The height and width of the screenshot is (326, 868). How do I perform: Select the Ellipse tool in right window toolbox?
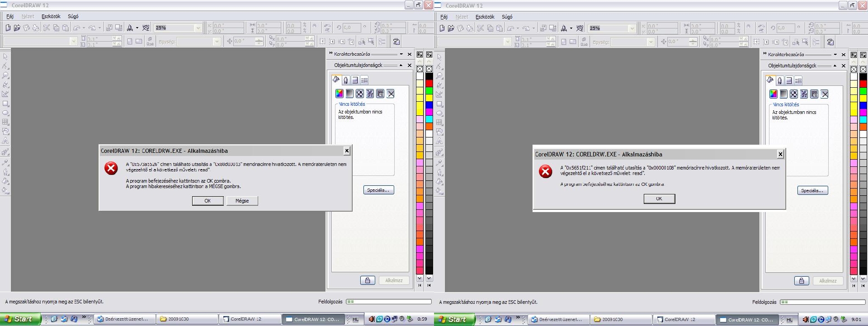pyautogui.click(x=439, y=113)
